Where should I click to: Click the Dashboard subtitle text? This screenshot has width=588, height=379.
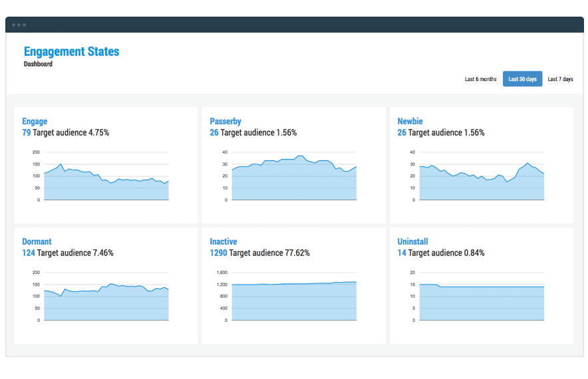coord(39,64)
